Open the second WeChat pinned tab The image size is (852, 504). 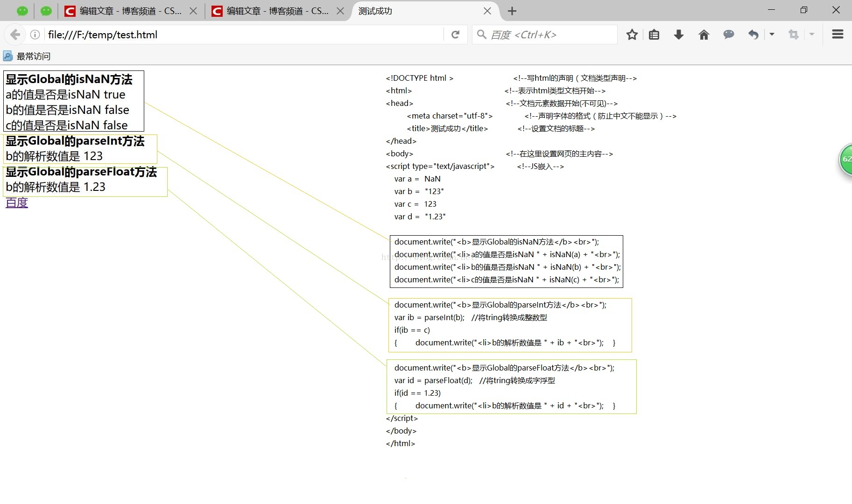point(46,11)
